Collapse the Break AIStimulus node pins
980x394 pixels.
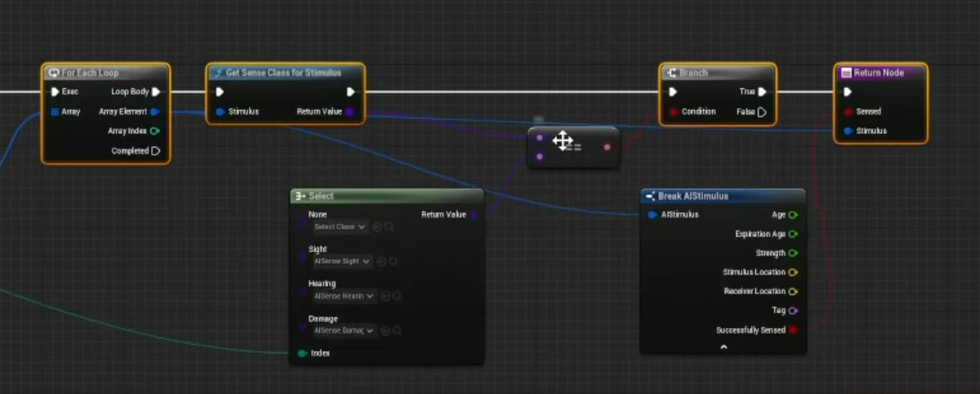(723, 348)
